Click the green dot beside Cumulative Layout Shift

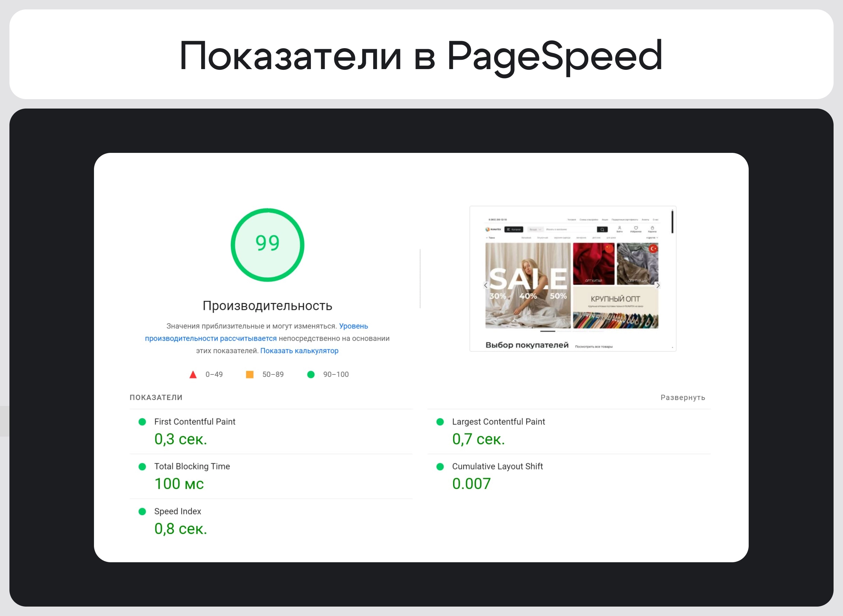pyautogui.click(x=440, y=467)
